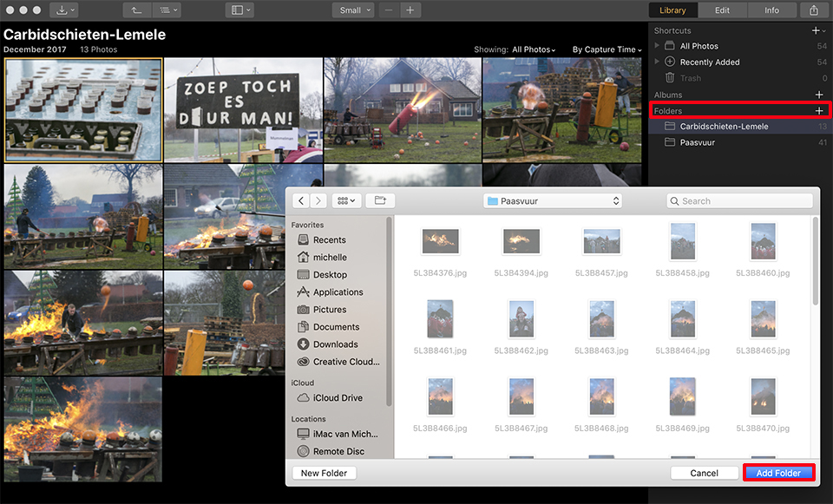Screen dimensions: 833x504
Task: Click file name 5L3B8465.jpg label
Action: 763,350
